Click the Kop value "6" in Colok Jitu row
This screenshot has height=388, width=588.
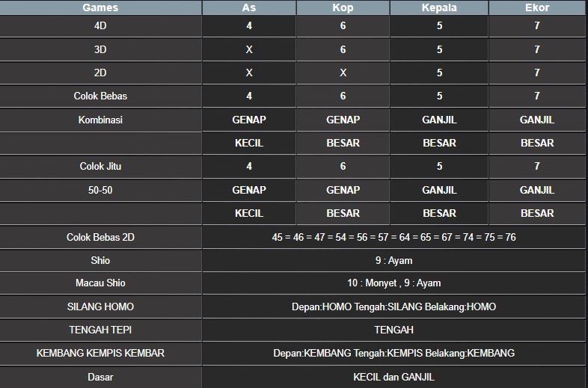343,166
